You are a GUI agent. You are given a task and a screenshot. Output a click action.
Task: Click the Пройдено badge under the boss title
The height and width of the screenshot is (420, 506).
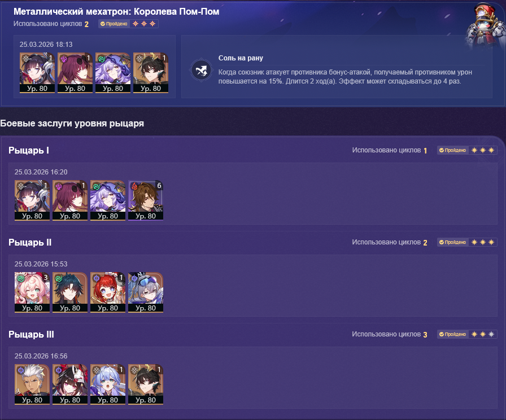[114, 24]
